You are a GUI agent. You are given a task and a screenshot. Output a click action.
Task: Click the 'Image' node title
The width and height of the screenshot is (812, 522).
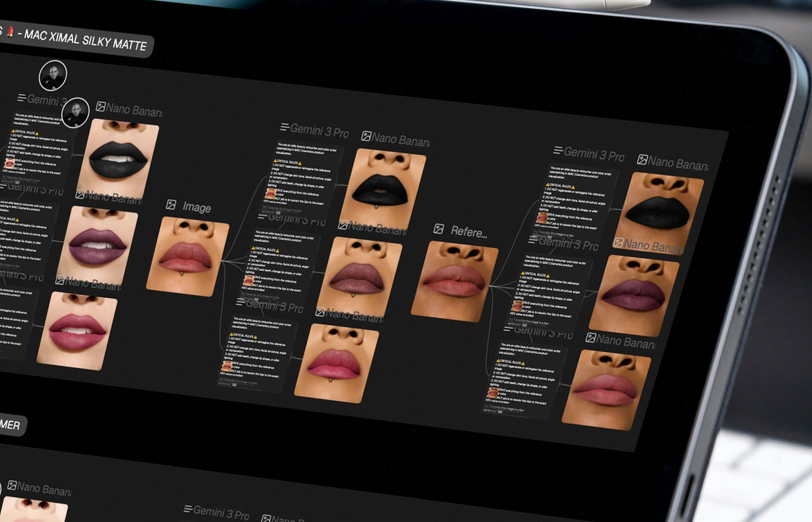point(197,207)
